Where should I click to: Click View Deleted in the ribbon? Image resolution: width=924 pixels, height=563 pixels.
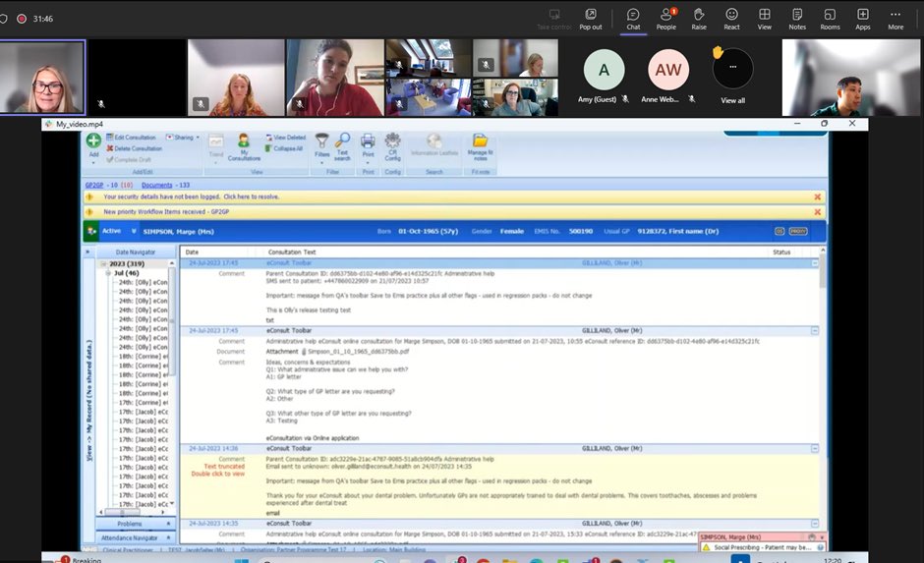pyautogui.click(x=286, y=138)
